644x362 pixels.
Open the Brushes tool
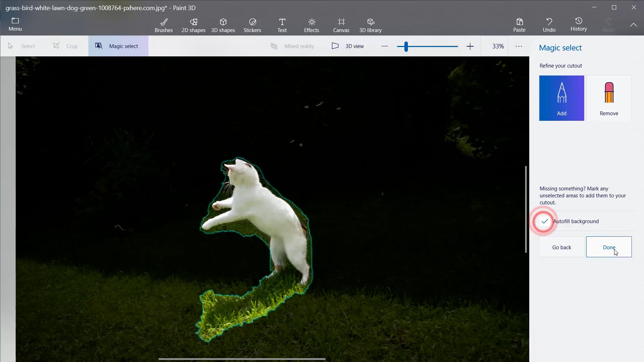click(164, 25)
